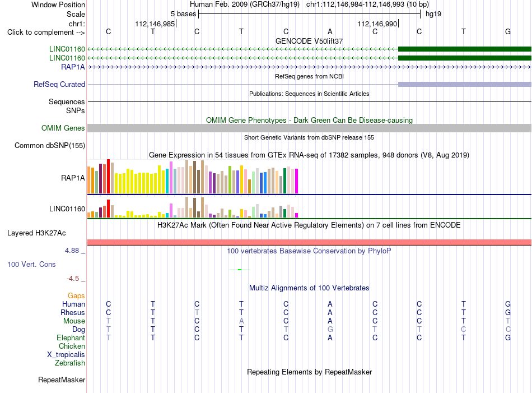Open the GENCODE V50lift37 track title
The width and height of the screenshot is (532, 393).
[309, 41]
